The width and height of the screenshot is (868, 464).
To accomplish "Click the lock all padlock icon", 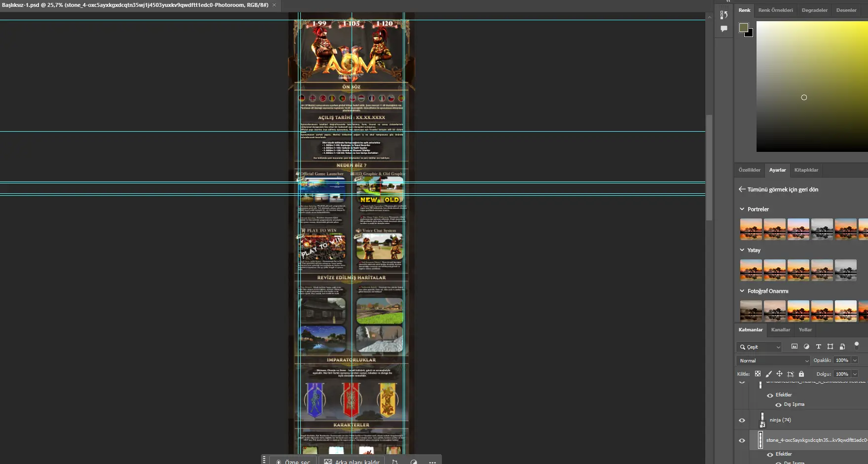I will (x=801, y=374).
